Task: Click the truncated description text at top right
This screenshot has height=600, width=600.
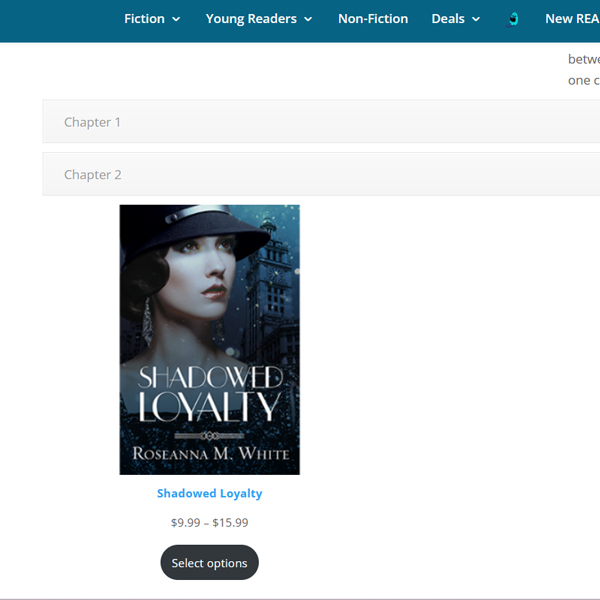Action: [x=583, y=70]
